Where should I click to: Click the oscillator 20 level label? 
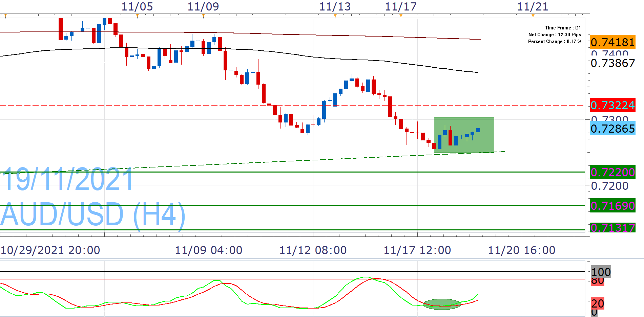(598, 303)
